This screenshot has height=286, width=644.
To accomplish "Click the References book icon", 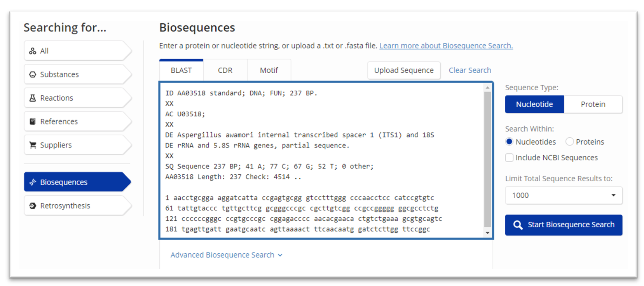I will 33,121.
